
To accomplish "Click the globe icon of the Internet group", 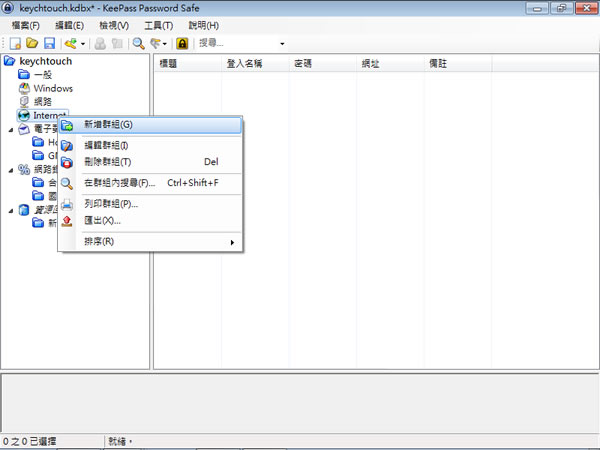I will 24,115.
